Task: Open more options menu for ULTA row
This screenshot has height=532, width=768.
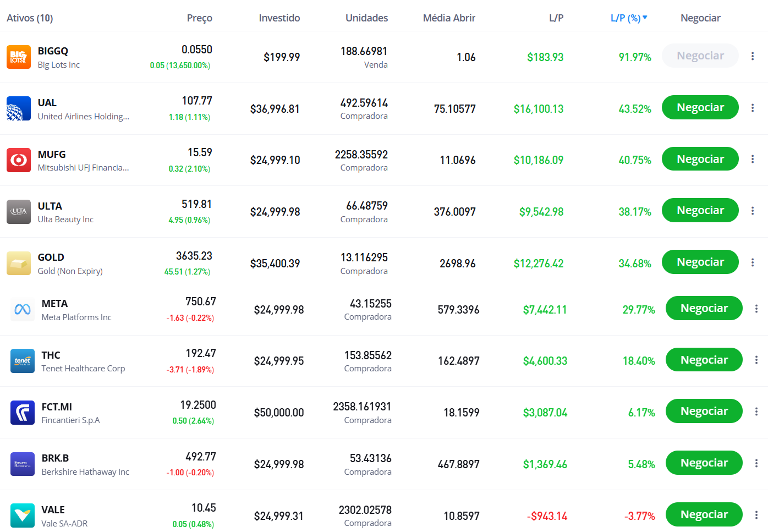Action: pos(753,211)
